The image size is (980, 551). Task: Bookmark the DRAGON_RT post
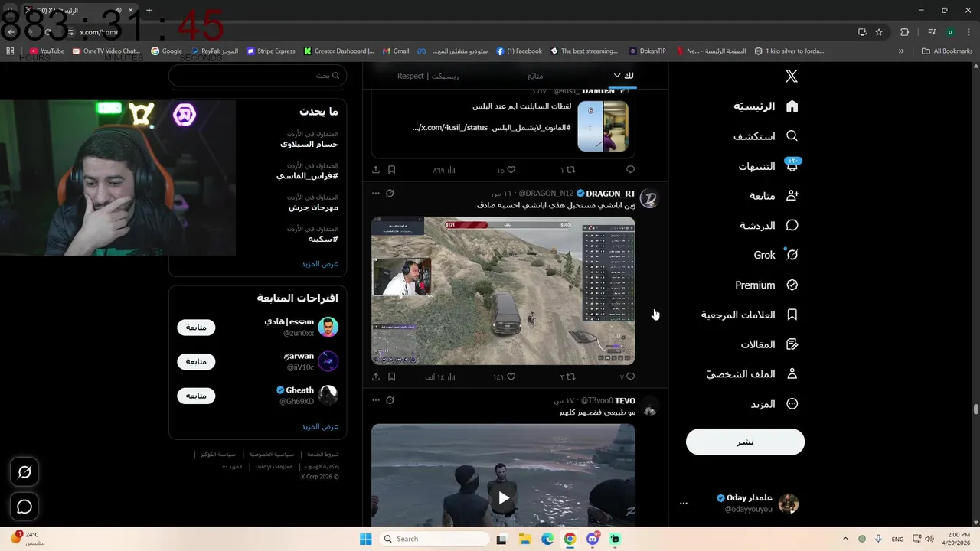pyautogui.click(x=391, y=377)
